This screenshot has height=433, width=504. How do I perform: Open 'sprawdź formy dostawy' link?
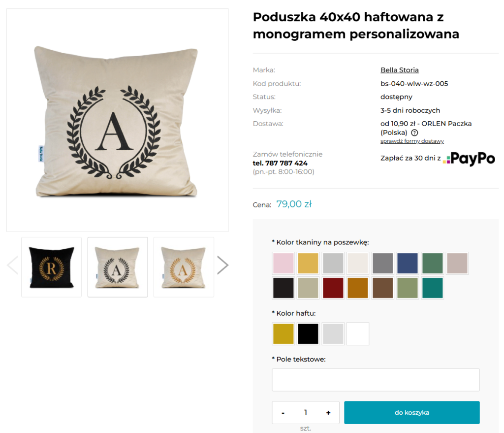[412, 141]
